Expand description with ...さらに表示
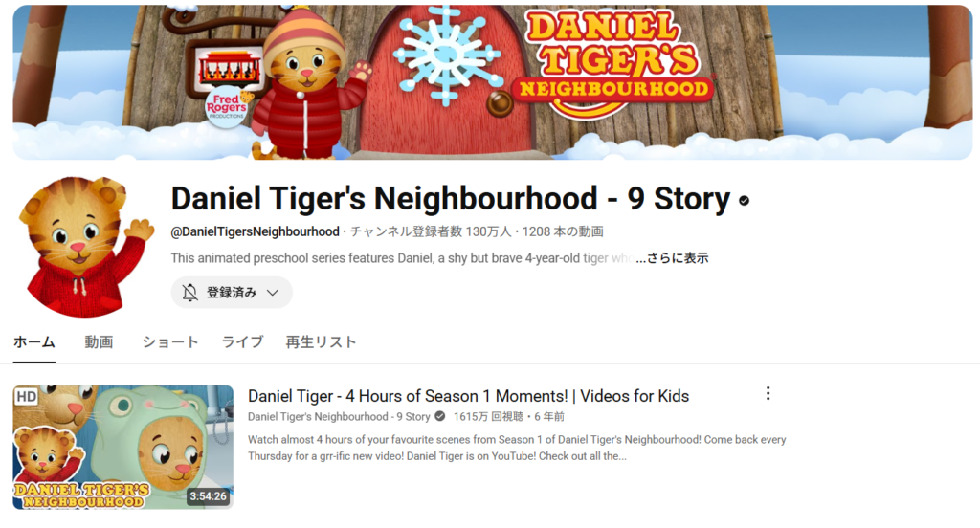 (x=673, y=258)
